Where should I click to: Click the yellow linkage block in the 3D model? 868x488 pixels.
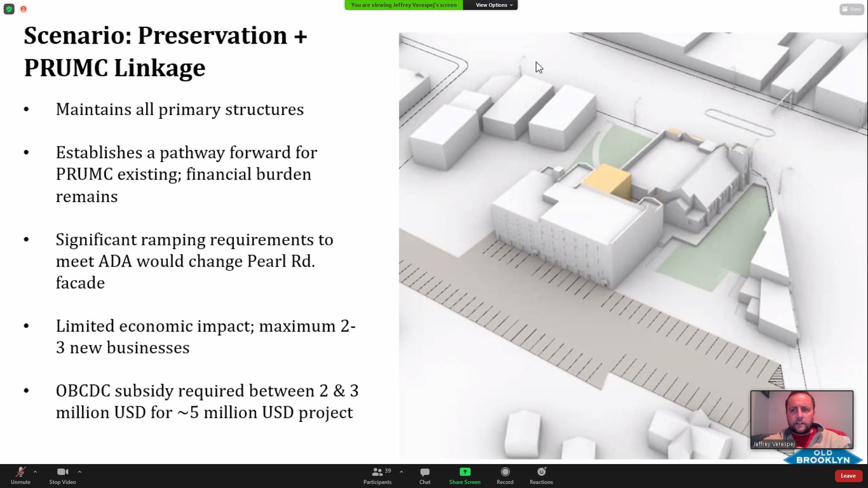[607, 182]
